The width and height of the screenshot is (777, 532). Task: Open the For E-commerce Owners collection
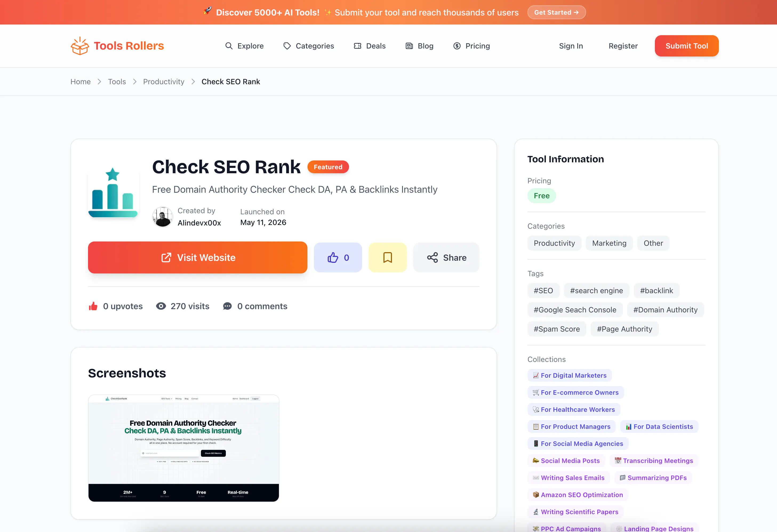click(575, 392)
